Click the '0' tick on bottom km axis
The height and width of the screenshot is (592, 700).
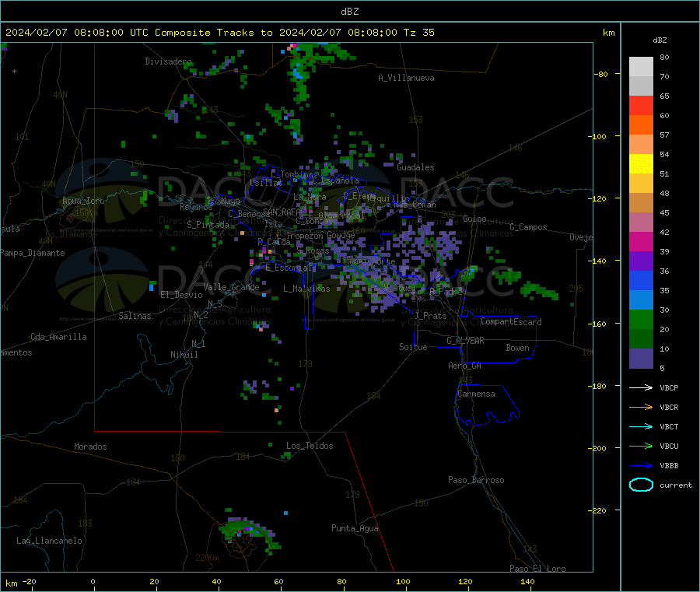pyautogui.click(x=93, y=581)
